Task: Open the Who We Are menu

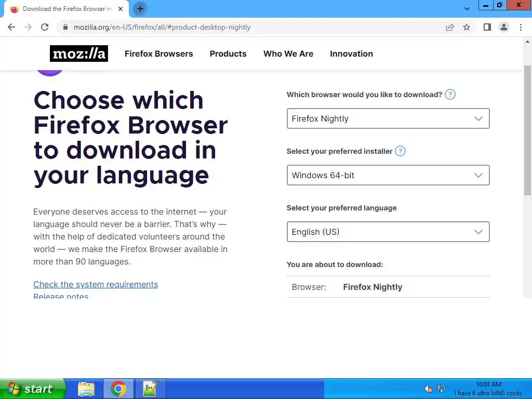Action: [288, 54]
